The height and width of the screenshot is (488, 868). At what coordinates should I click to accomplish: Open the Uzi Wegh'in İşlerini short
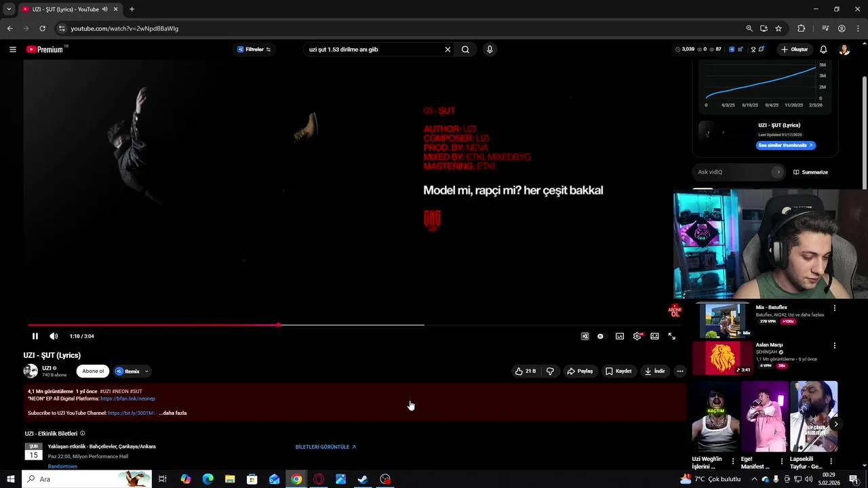tap(715, 416)
